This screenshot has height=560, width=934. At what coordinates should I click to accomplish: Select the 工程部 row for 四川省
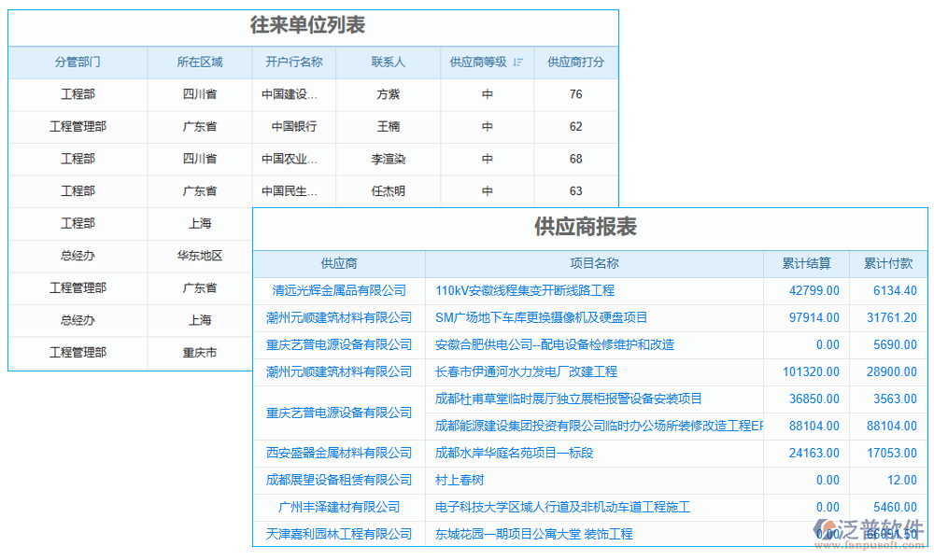pyautogui.click(x=78, y=94)
